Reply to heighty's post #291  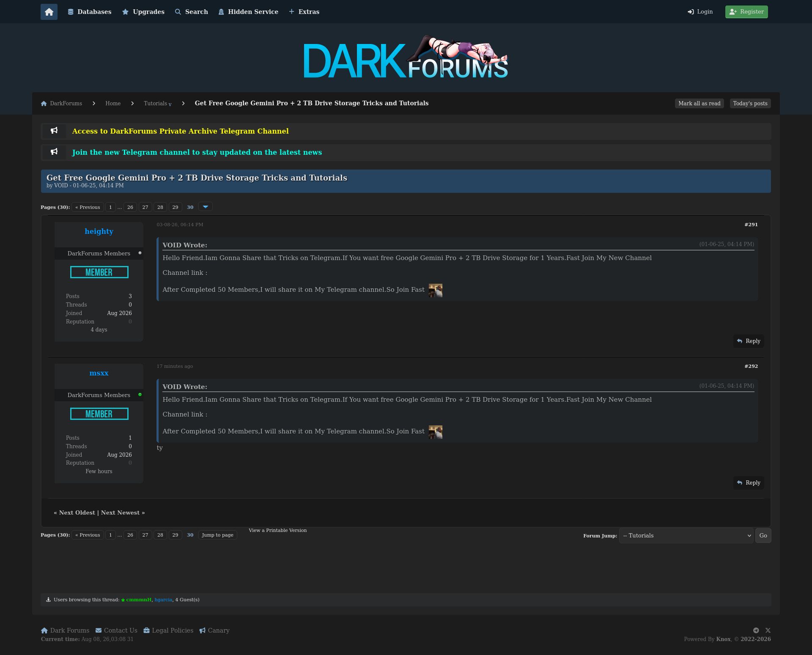(x=749, y=341)
